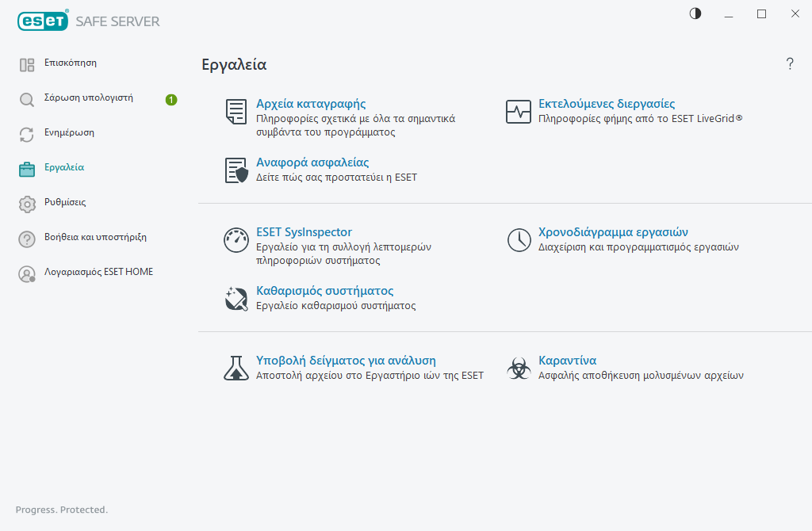Click the sample submission flask icon
The height and width of the screenshot is (531, 812).
[236, 368]
